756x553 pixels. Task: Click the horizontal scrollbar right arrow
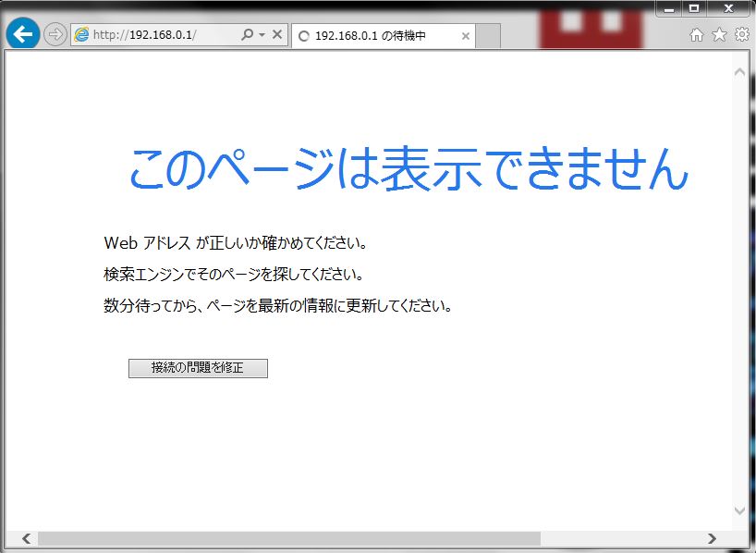tap(712, 538)
